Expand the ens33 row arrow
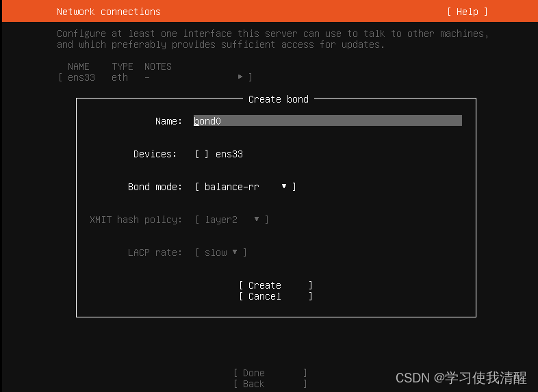This screenshot has width=538, height=392. click(240, 77)
